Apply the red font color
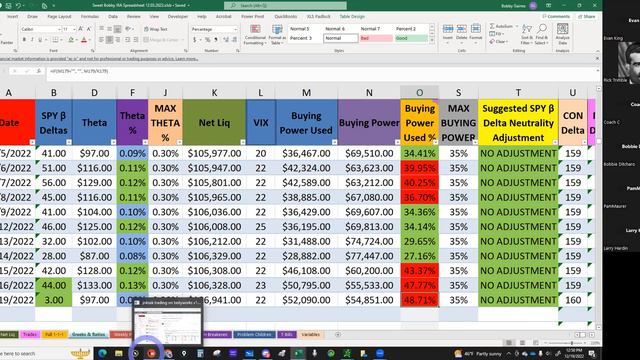 click(x=84, y=40)
